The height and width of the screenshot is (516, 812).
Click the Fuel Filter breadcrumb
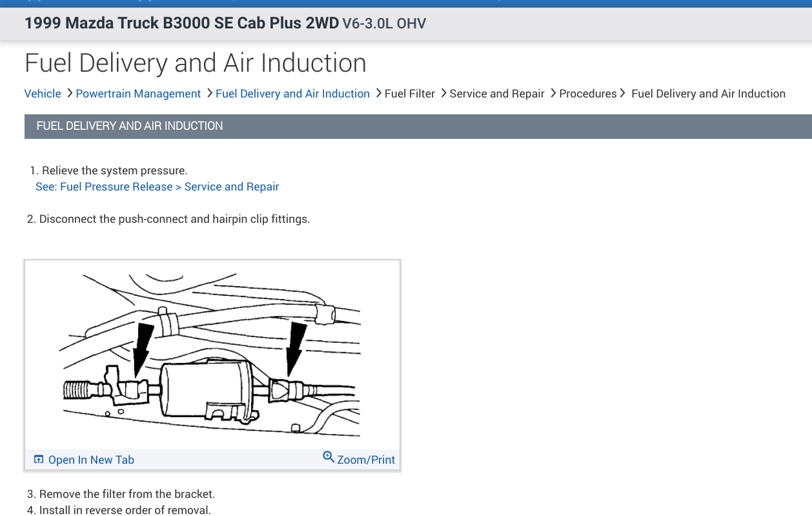pos(410,94)
